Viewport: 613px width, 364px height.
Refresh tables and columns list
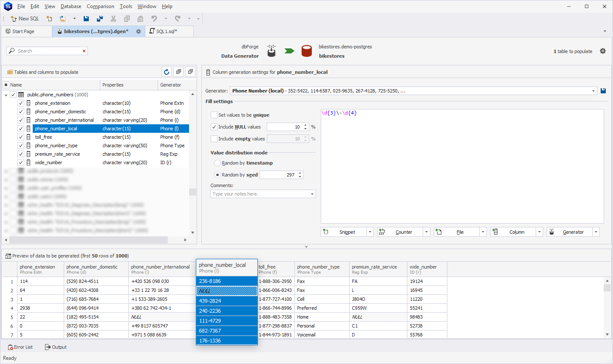167,72
